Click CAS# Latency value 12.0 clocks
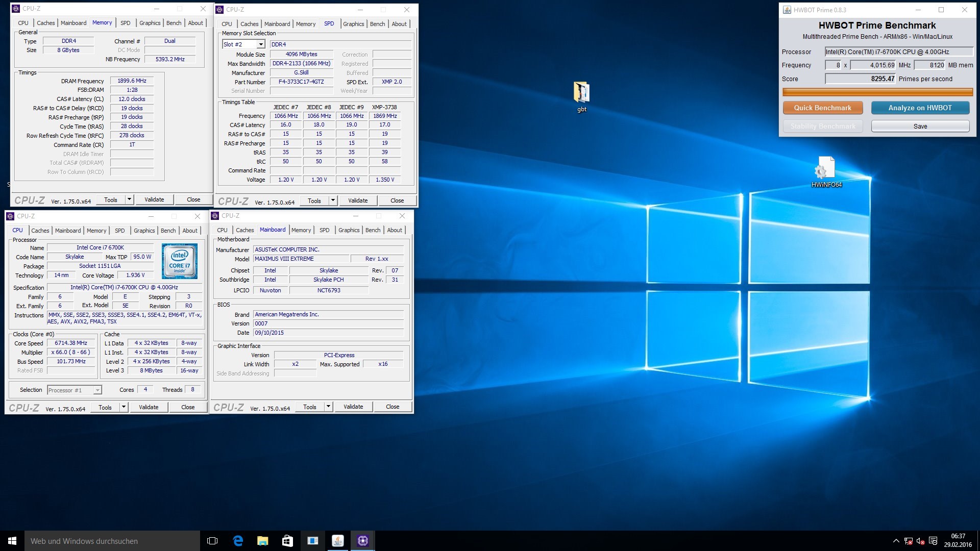The image size is (980, 551). point(132,99)
